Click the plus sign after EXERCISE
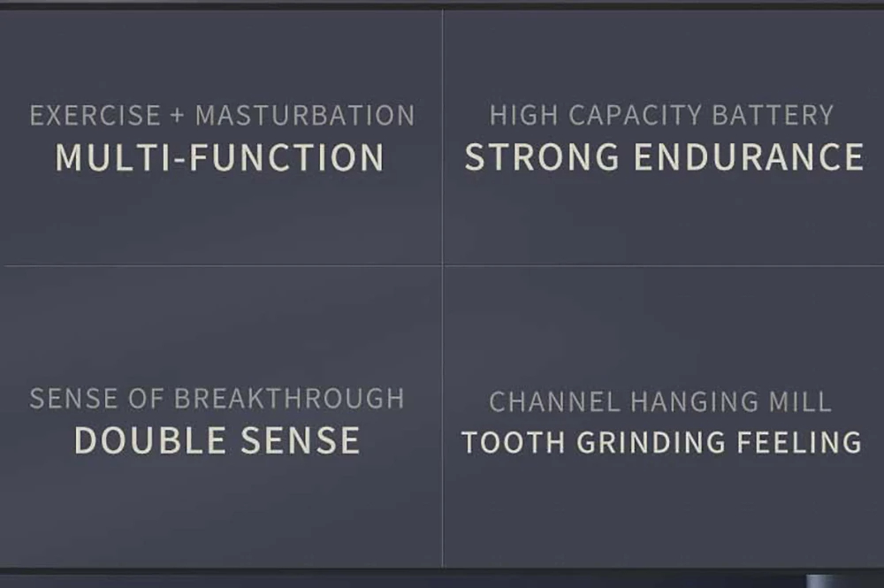This screenshot has width=884, height=588. pos(178,116)
